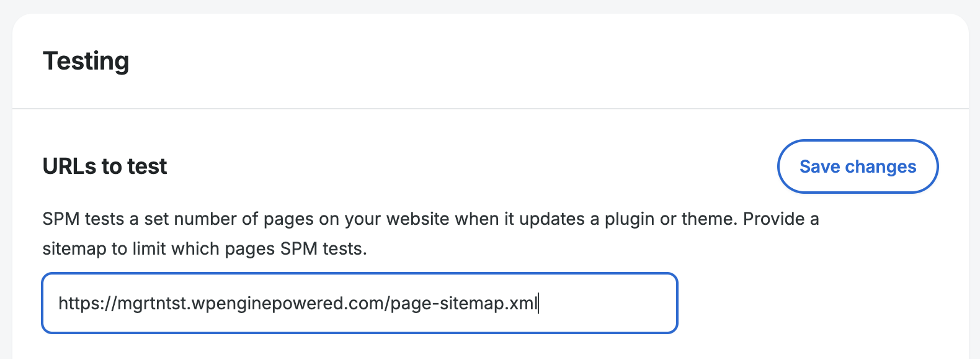Click 'Provide a' at the first line's end
The height and width of the screenshot is (359, 980).
pos(781,219)
